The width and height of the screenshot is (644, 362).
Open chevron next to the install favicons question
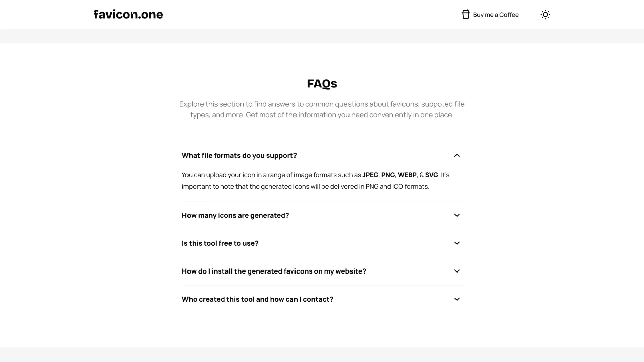tap(457, 271)
